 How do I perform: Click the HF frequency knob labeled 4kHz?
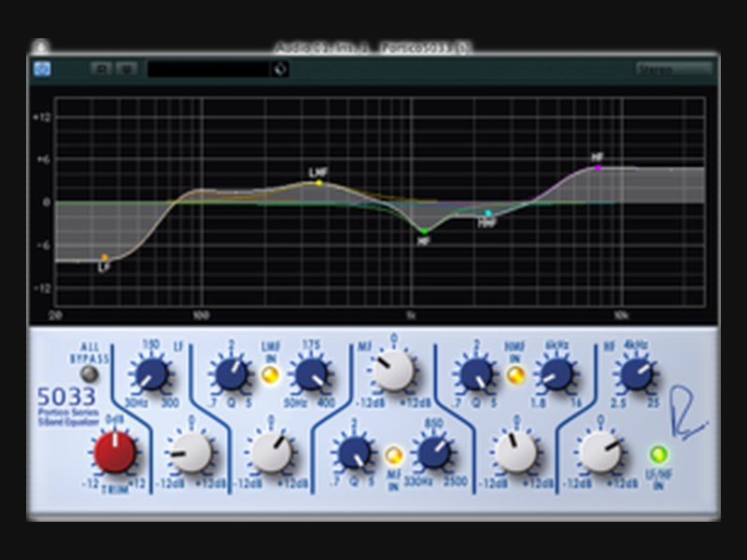pyautogui.click(x=637, y=374)
